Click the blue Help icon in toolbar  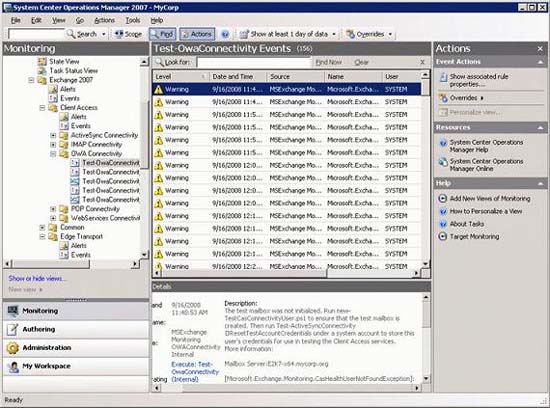pos(225,34)
